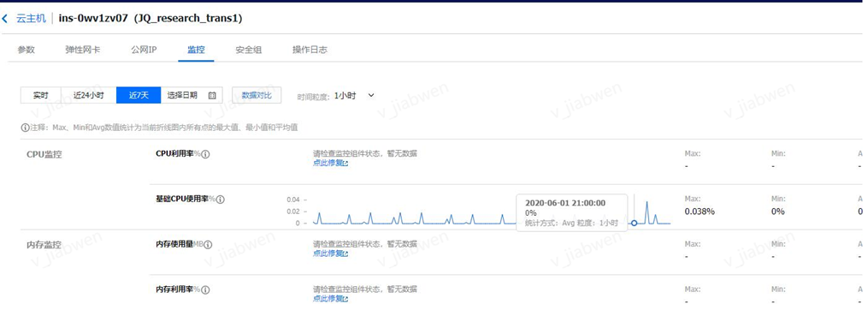868x316 pixels.
Task: Click the dropdown arrow next to 1小时
Action: pos(371,95)
